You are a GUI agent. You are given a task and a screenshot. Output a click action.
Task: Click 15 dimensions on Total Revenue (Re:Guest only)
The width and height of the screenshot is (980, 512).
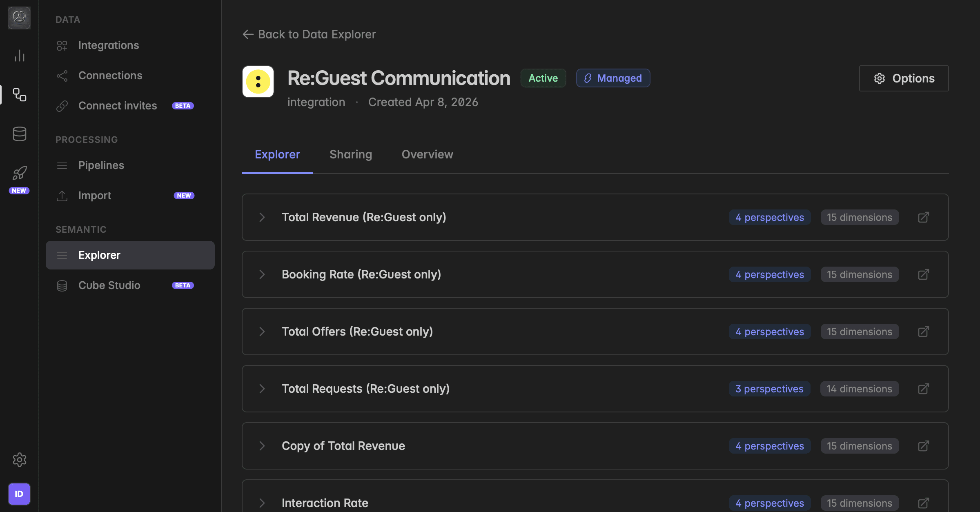[860, 217]
